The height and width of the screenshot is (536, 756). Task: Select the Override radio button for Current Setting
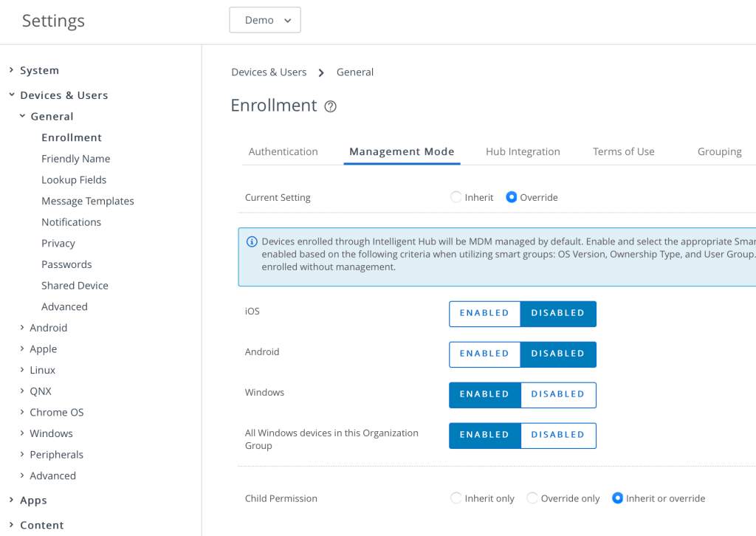click(x=511, y=197)
